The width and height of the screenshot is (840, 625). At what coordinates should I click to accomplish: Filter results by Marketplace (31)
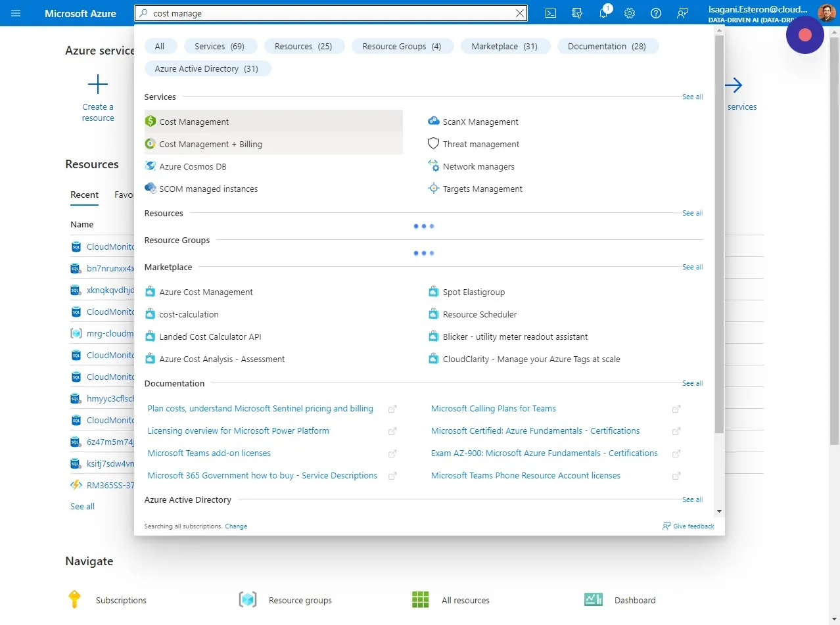coord(504,46)
